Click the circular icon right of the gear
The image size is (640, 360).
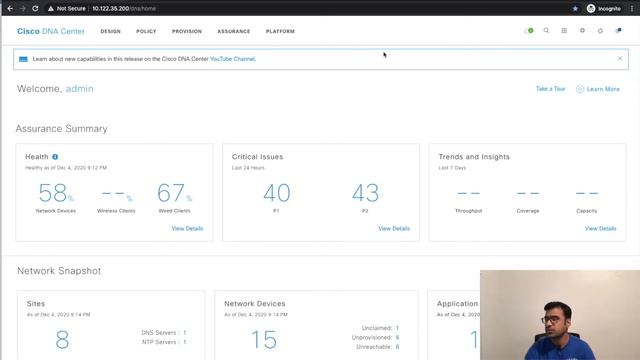click(600, 31)
